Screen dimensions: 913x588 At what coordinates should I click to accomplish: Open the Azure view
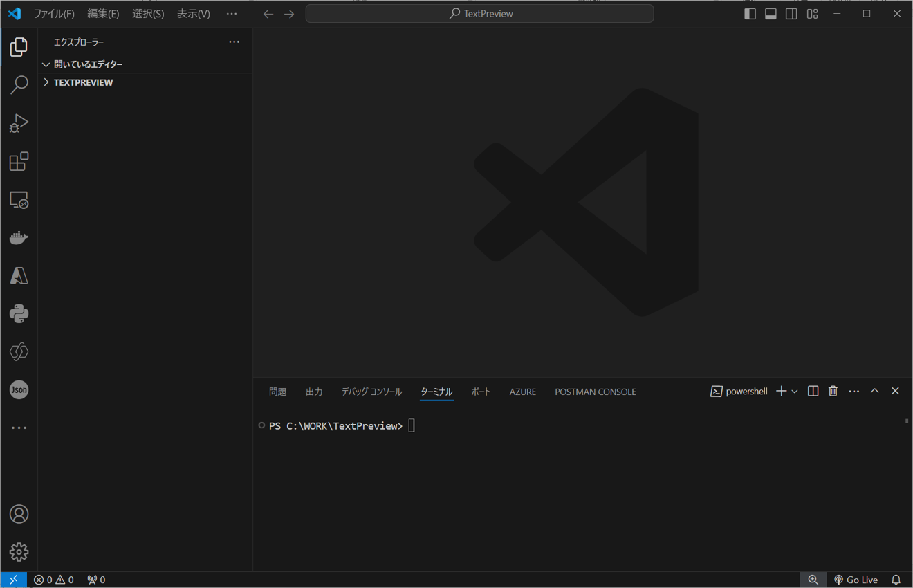19,275
